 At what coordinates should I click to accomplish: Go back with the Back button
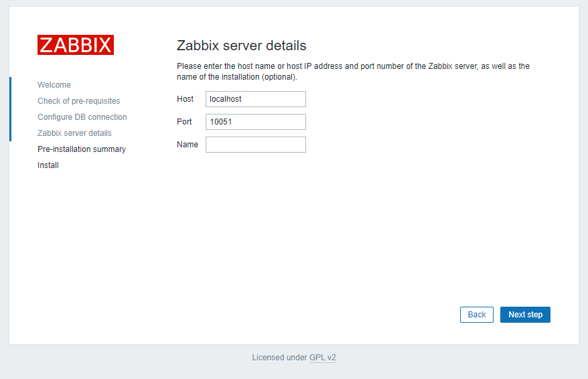477,315
